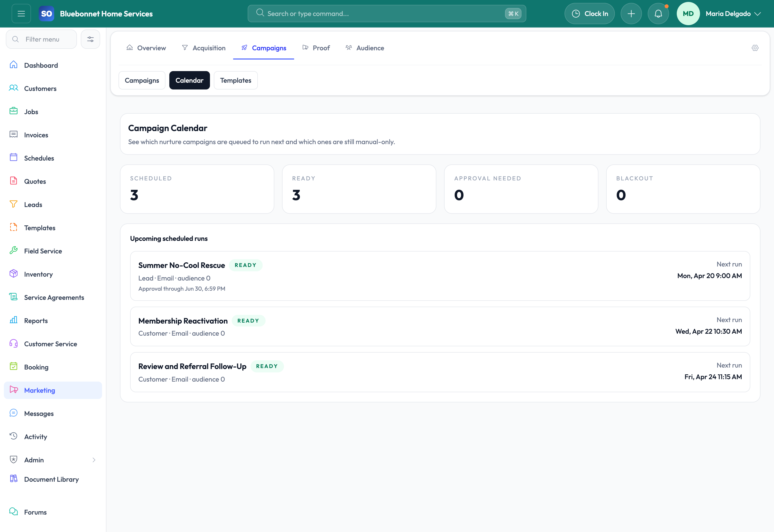Click the Blackout stat card
The width and height of the screenshot is (774, 532).
click(683, 189)
